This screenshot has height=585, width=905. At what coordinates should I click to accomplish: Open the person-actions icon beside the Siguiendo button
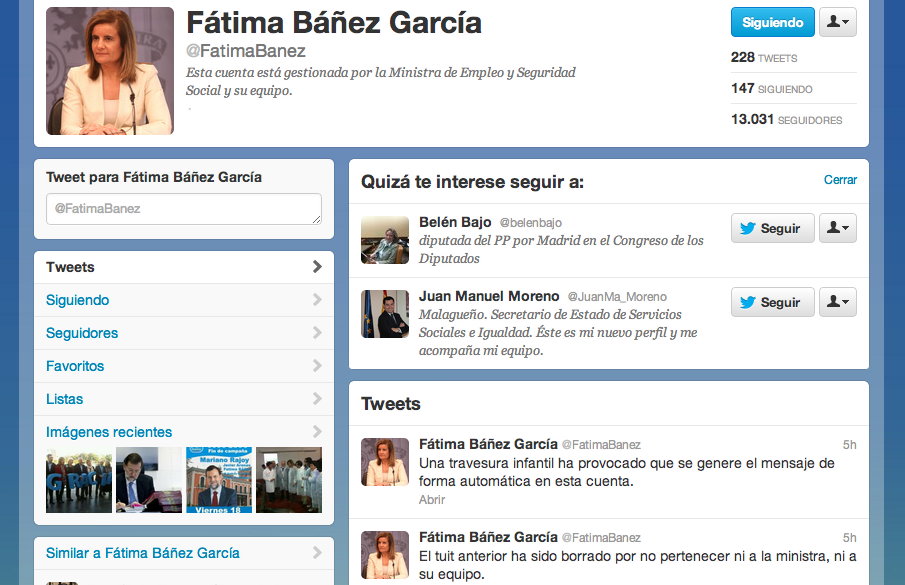pos(838,21)
